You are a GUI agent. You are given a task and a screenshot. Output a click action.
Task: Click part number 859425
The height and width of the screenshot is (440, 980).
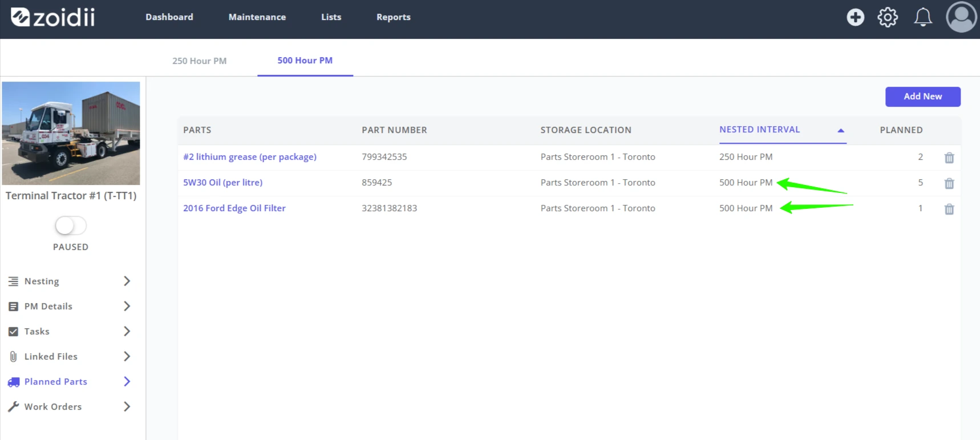[377, 182]
